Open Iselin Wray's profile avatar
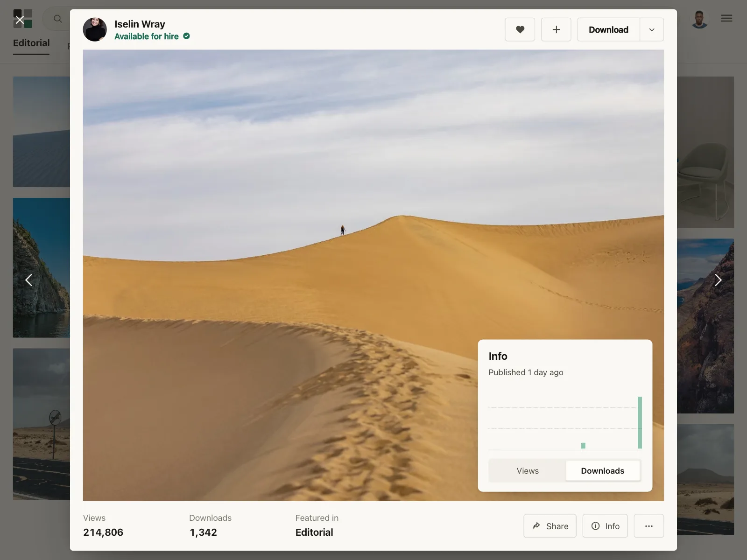This screenshot has width=747, height=560. point(95,29)
